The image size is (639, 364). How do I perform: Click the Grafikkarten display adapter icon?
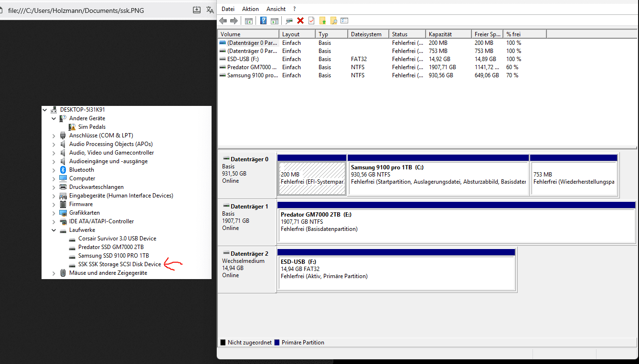63,213
